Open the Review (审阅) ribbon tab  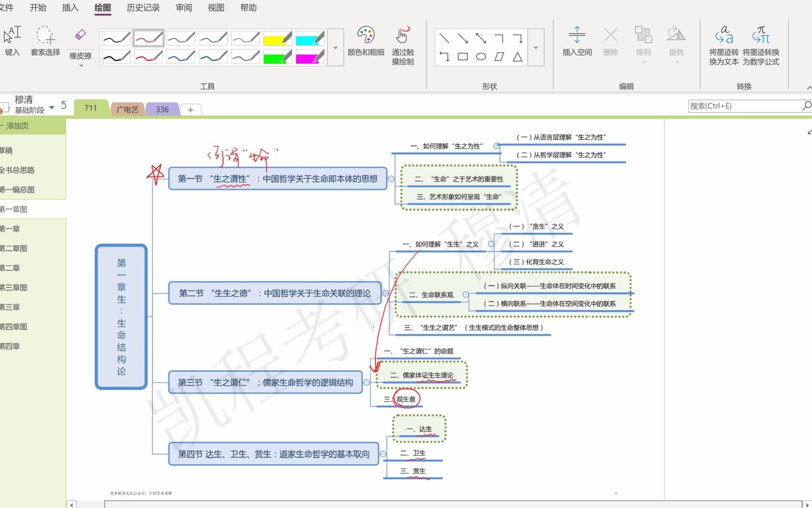pyautogui.click(x=184, y=8)
